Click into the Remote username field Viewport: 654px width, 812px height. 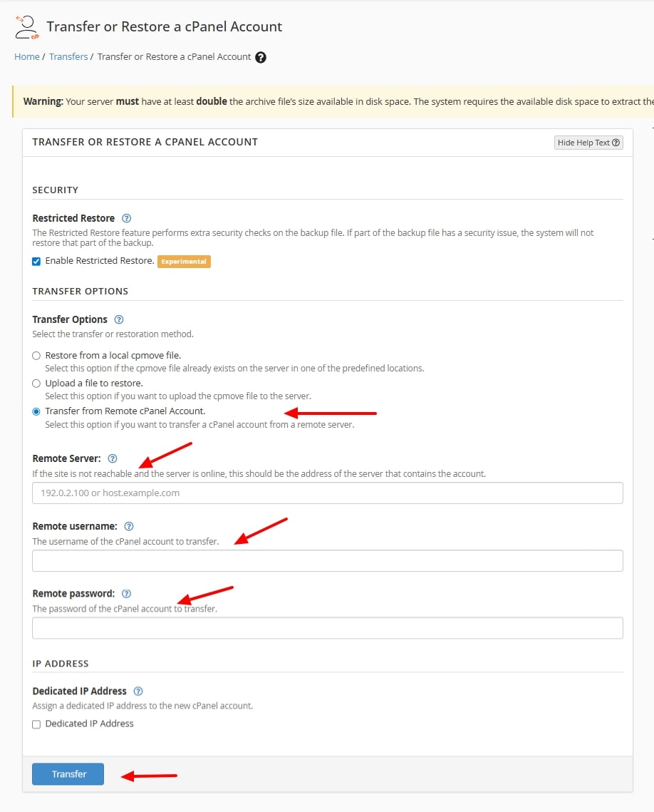328,560
